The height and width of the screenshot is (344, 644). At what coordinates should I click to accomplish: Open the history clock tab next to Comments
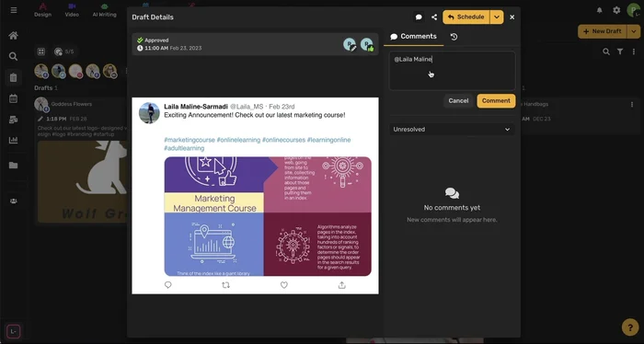pos(454,37)
